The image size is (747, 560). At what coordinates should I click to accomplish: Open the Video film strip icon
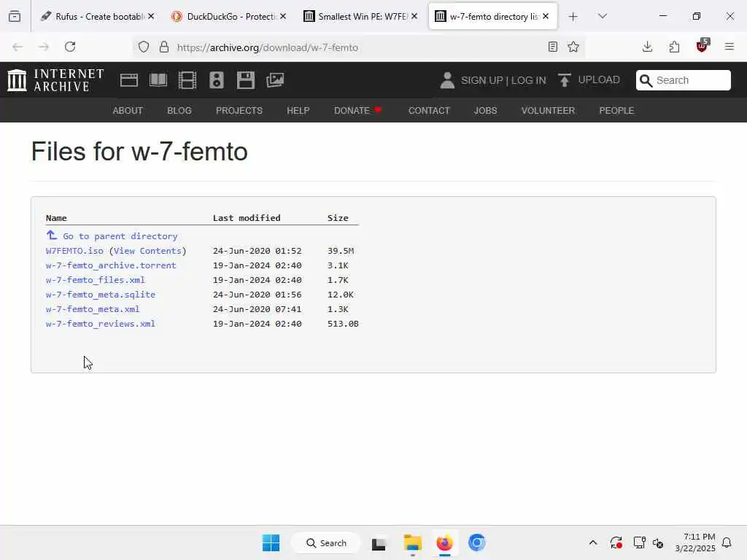[187, 80]
